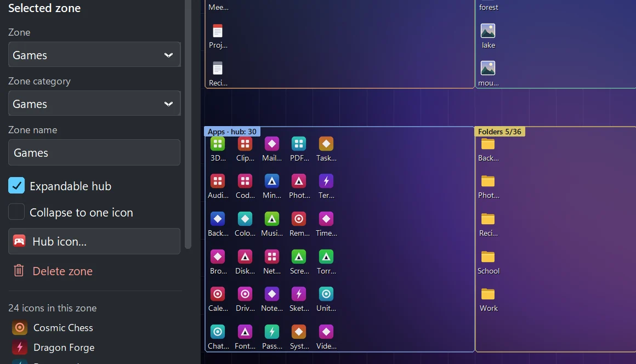Open the Scre... app icon
The width and height of the screenshot is (636, 364).
[299, 257]
